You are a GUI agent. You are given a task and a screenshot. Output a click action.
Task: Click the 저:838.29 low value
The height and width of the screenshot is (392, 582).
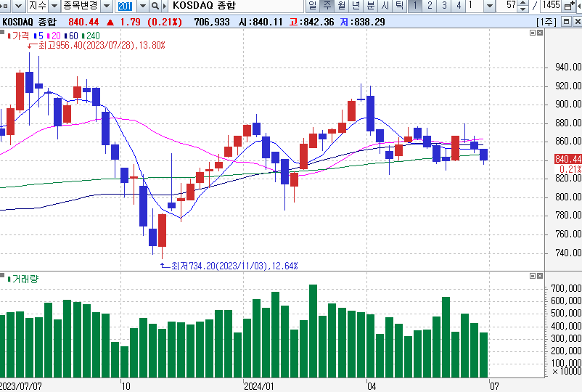(363, 23)
